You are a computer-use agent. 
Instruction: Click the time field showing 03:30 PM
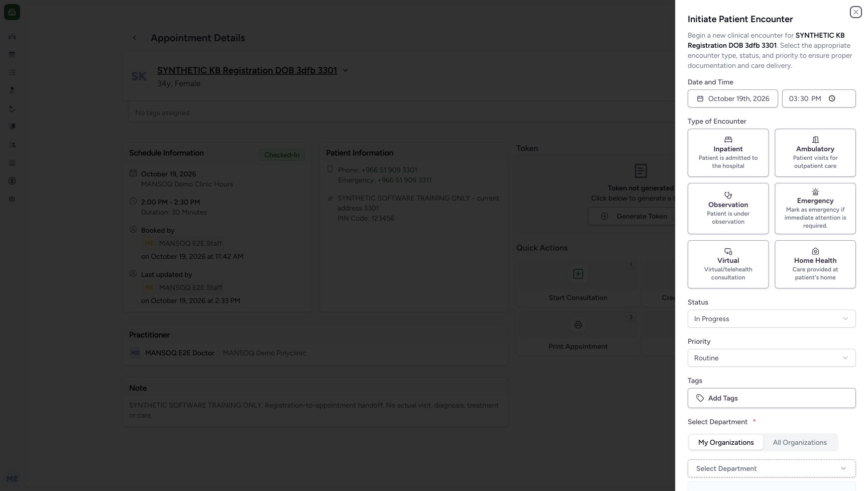pyautogui.click(x=818, y=99)
